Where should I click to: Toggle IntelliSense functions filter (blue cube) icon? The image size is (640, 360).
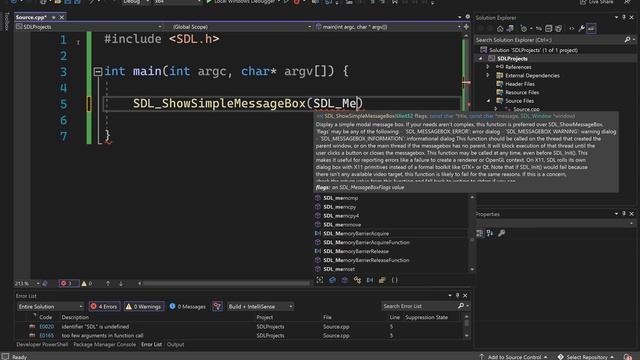pos(332,280)
